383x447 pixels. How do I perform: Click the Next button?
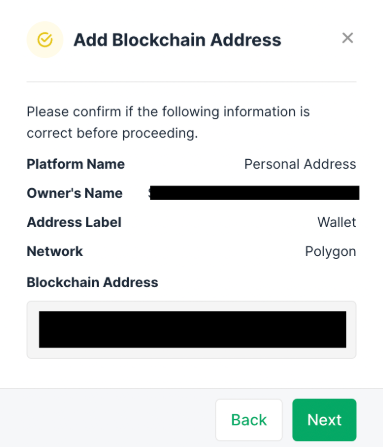click(x=324, y=420)
